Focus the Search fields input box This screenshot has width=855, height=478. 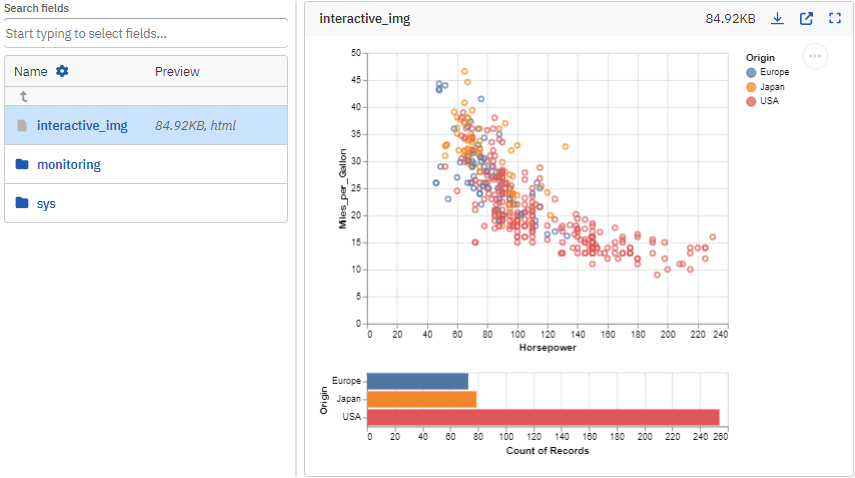(146, 33)
